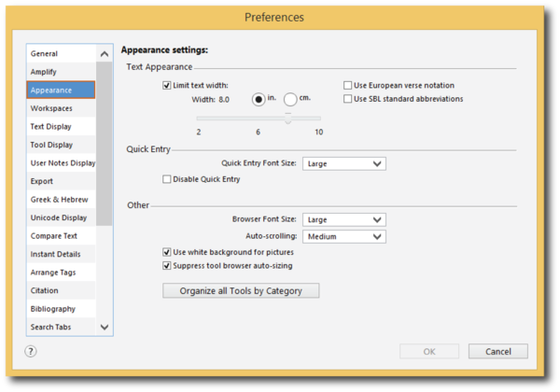This screenshot has height=392, width=560.
Task: Open the help question mark icon
Action: [x=31, y=351]
